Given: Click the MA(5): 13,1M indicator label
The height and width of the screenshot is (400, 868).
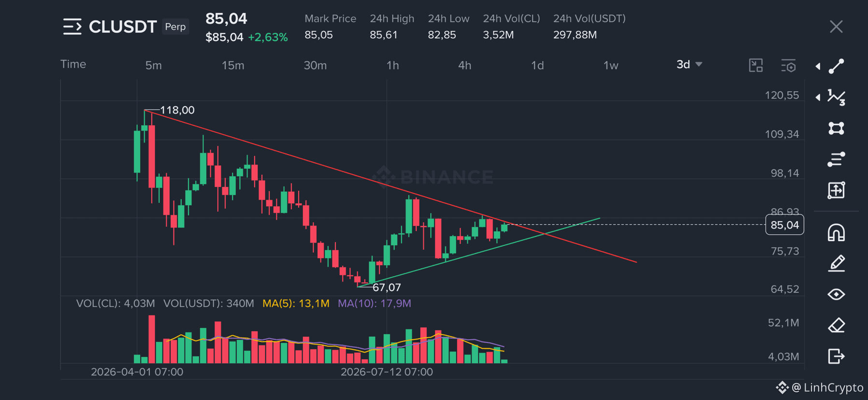Looking at the screenshot, I should click(x=296, y=303).
